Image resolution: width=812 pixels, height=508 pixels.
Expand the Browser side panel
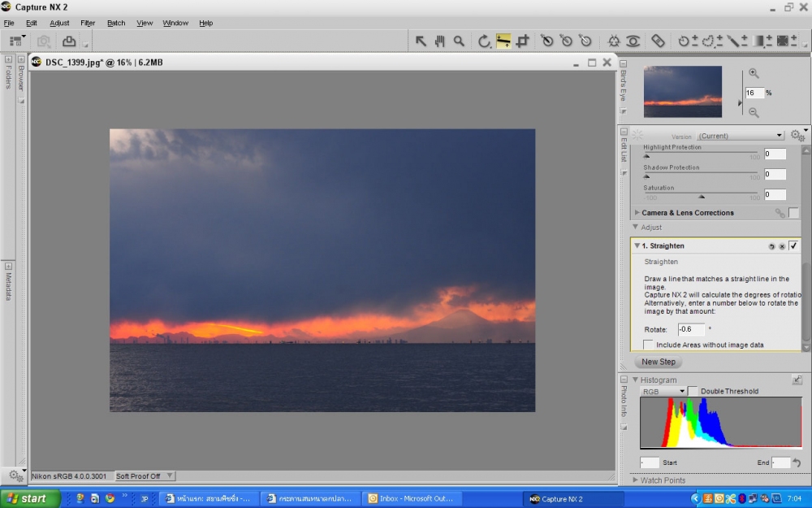pos(21,59)
